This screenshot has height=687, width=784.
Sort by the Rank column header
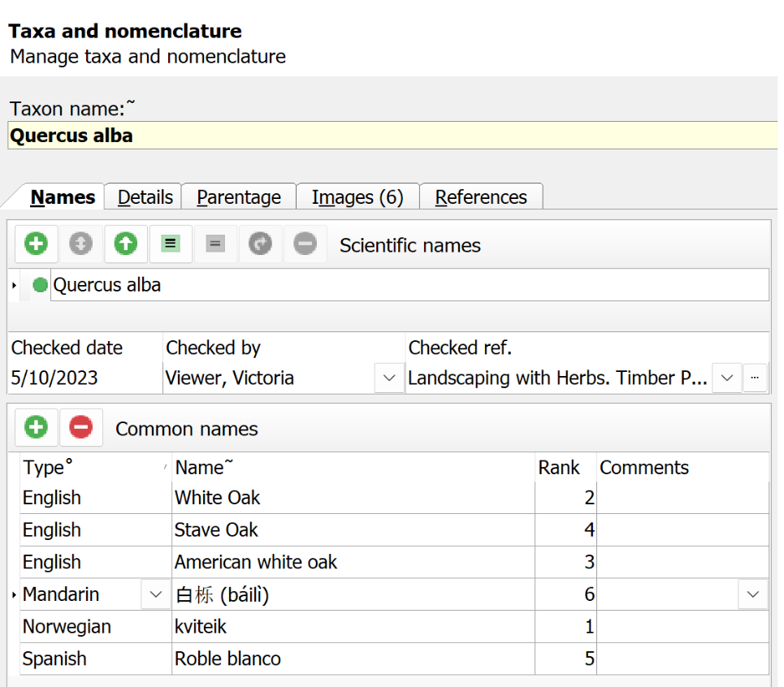click(565, 468)
